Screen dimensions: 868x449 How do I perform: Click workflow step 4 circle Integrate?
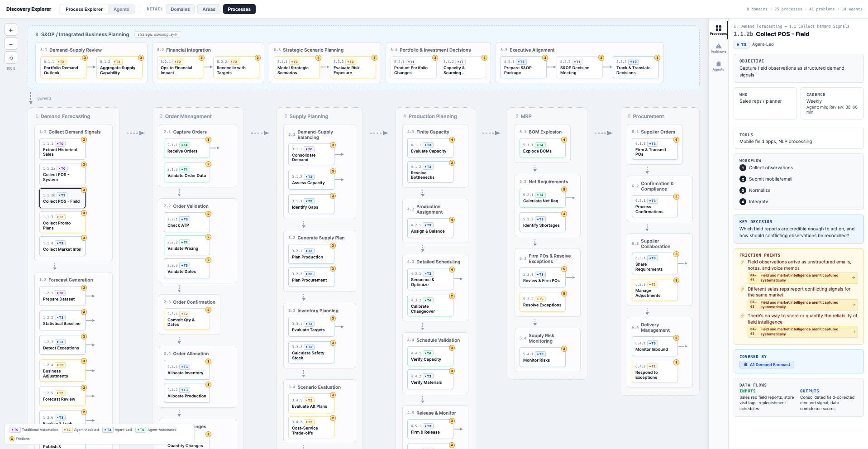tap(743, 202)
